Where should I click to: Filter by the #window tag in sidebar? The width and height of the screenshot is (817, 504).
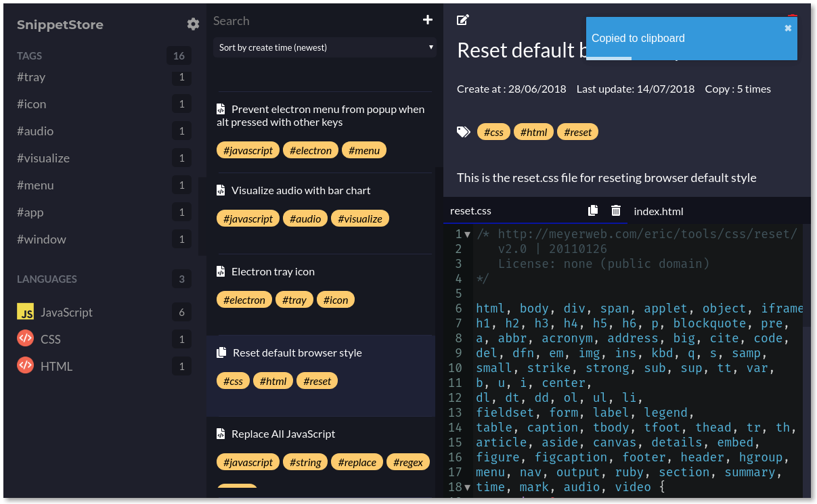click(x=42, y=239)
